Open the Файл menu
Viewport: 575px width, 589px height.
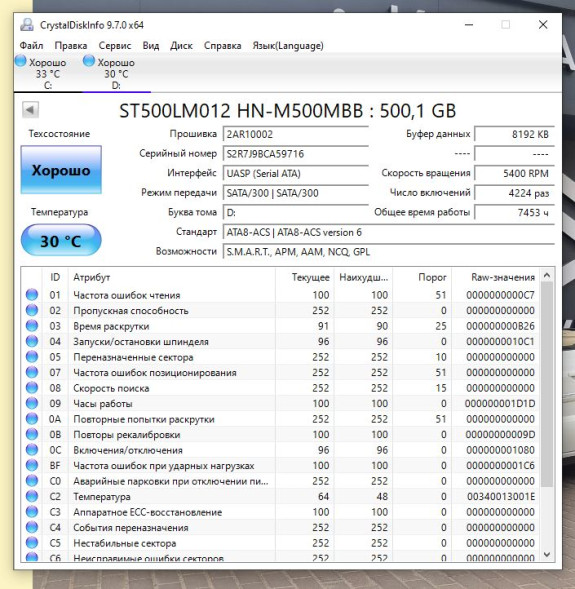tap(31, 46)
